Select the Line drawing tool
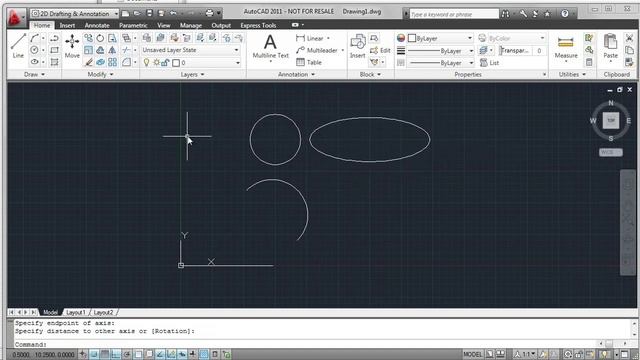Image resolution: width=640 pixels, height=360 pixels. point(18,46)
